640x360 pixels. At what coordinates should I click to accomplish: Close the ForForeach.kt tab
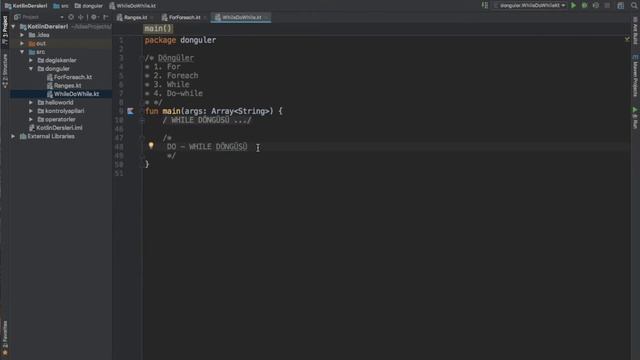click(204, 18)
